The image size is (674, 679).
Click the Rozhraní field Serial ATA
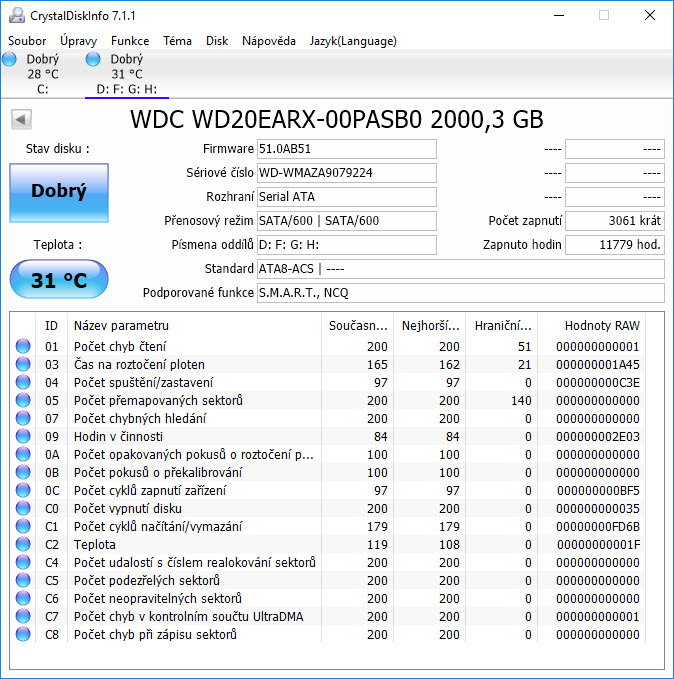[347, 197]
